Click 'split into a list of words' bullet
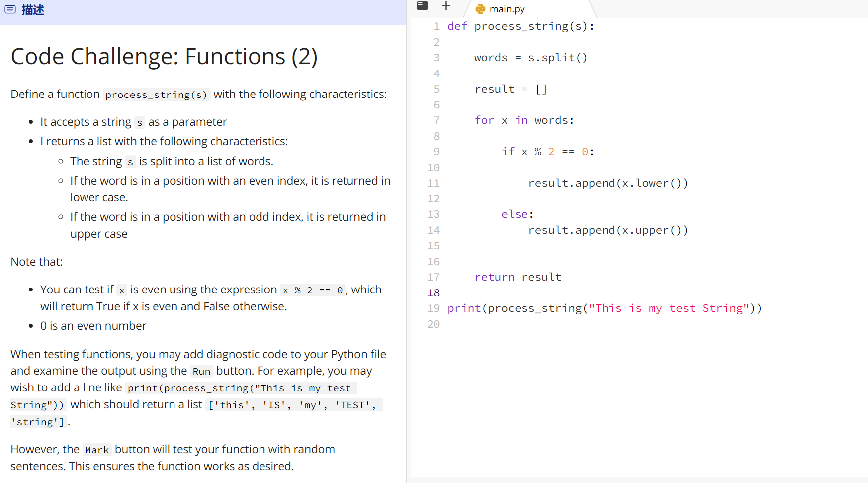The width and height of the screenshot is (868, 483). (x=172, y=161)
